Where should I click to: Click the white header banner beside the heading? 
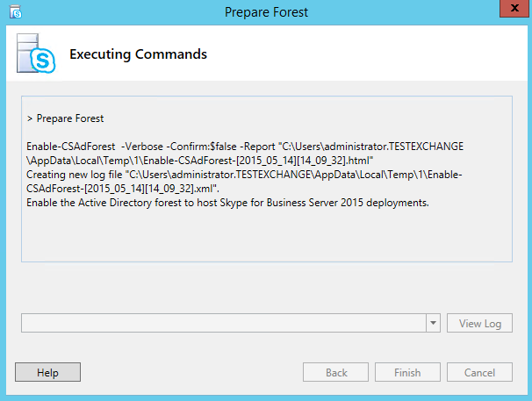pos(366,54)
